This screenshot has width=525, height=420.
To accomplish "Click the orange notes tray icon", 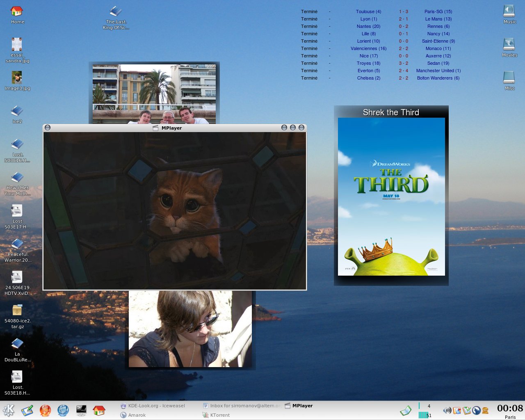I will point(457,410).
